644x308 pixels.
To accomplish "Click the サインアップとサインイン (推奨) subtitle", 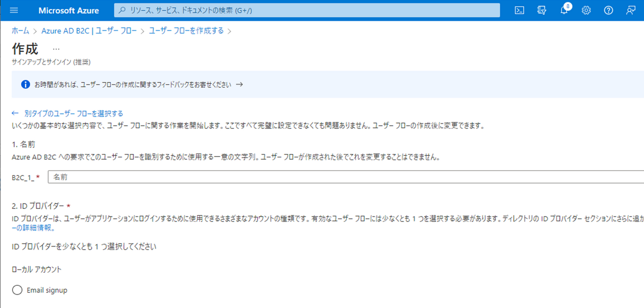I will point(51,62).
